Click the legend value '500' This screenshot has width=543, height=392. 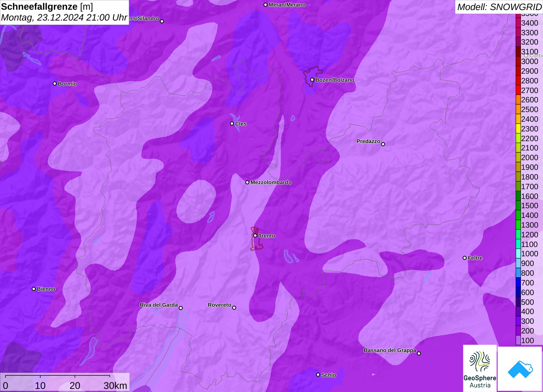pos(527,302)
